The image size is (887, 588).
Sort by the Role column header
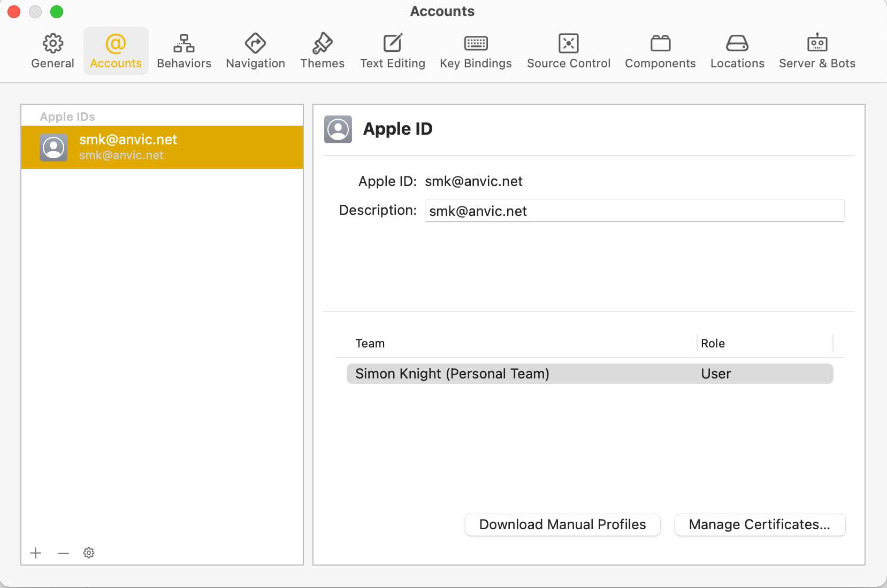[x=713, y=343]
